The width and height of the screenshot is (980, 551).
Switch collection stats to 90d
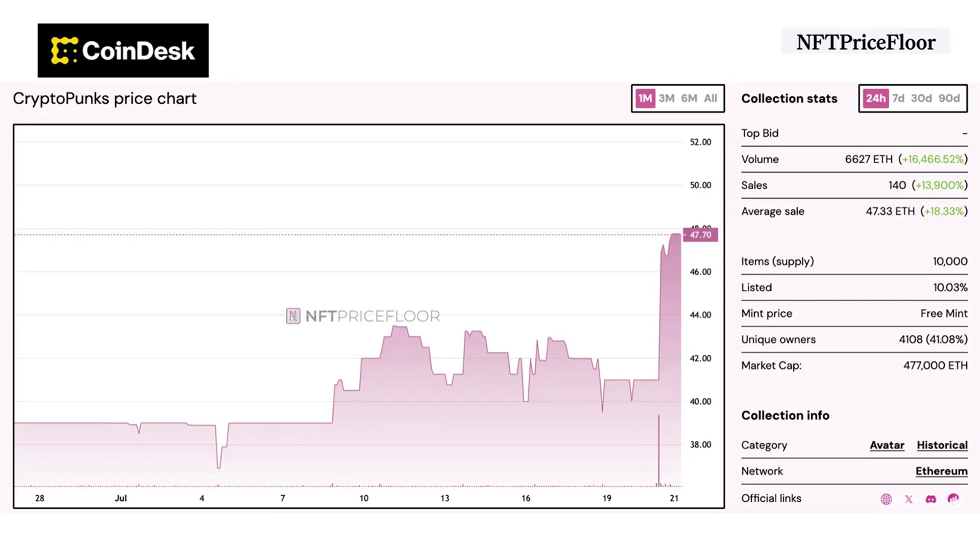[x=949, y=98]
